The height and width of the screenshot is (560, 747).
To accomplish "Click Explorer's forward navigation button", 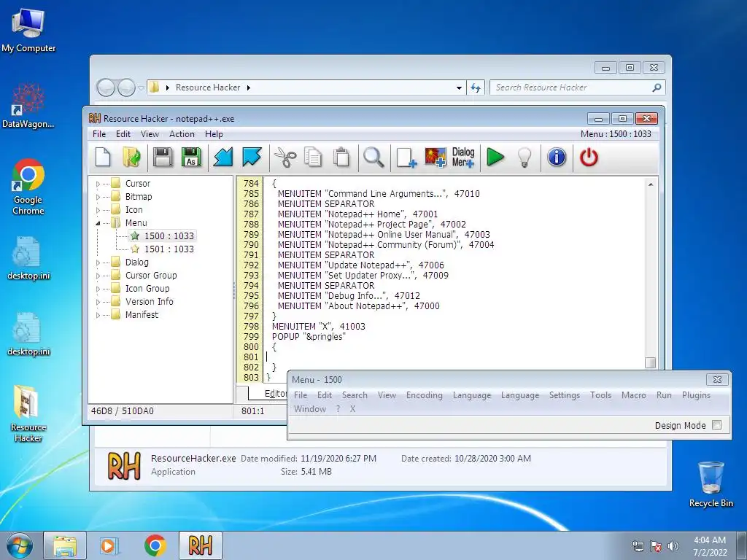I will tap(126, 87).
